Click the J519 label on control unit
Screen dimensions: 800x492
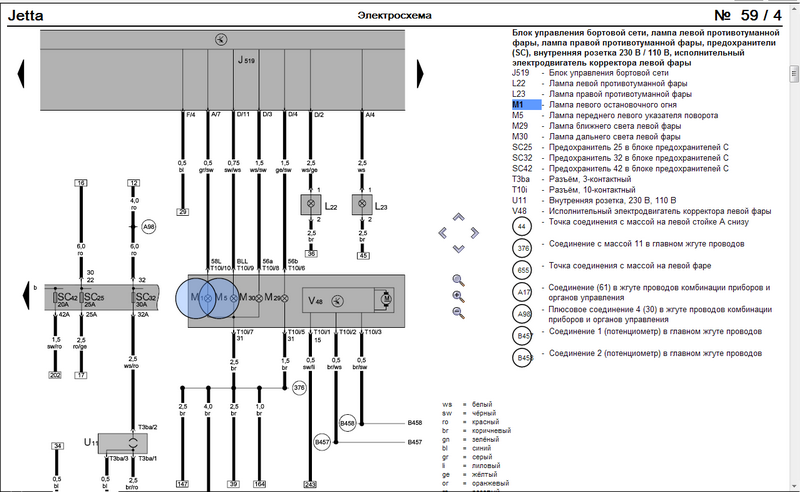click(246, 60)
